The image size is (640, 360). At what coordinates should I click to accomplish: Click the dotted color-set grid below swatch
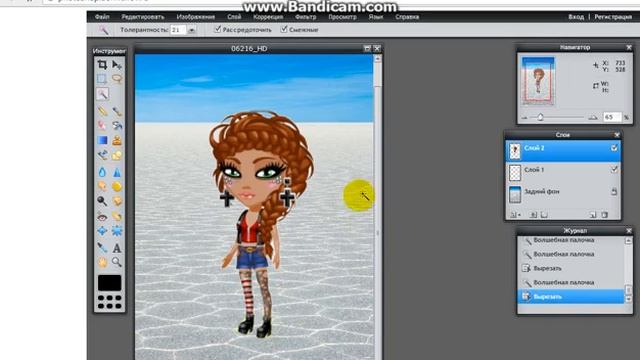[x=109, y=302]
